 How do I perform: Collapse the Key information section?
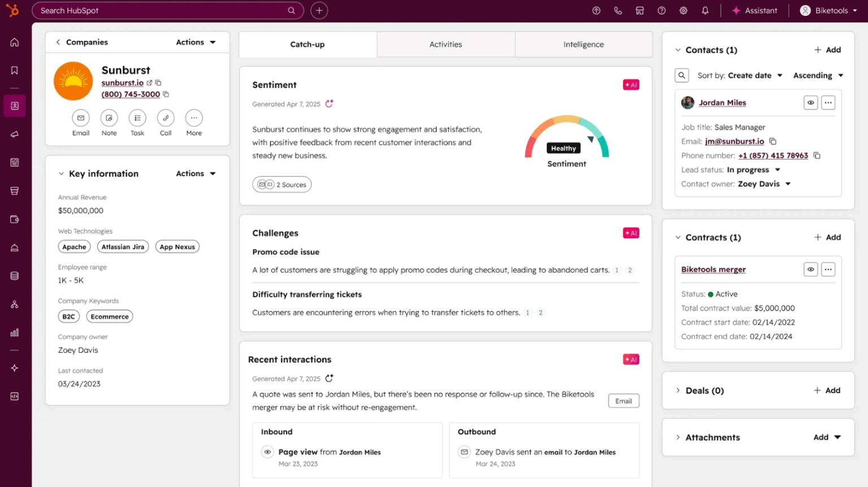[61, 174]
